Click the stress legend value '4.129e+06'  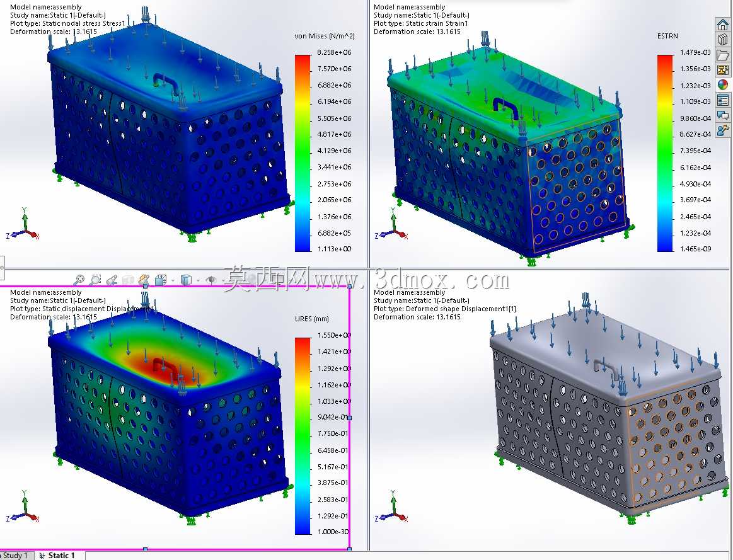pos(334,151)
